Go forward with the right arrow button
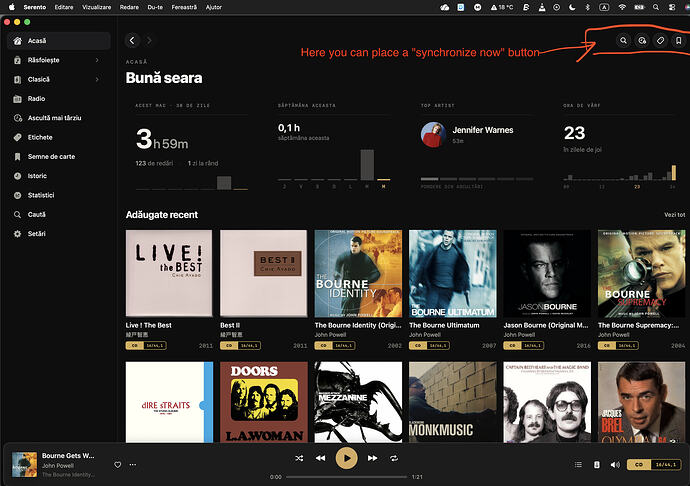This screenshot has width=690, height=486. point(149,40)
